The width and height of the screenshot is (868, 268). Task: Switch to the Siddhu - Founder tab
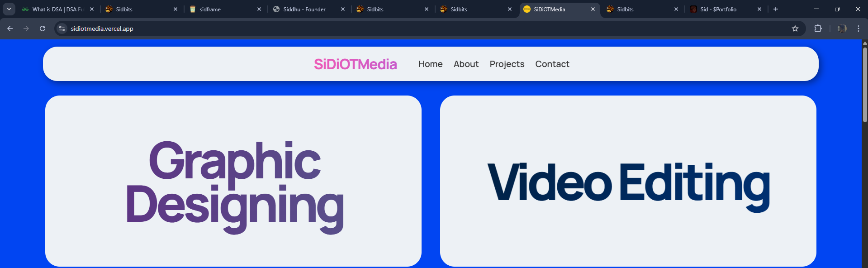tap(308, 9)
